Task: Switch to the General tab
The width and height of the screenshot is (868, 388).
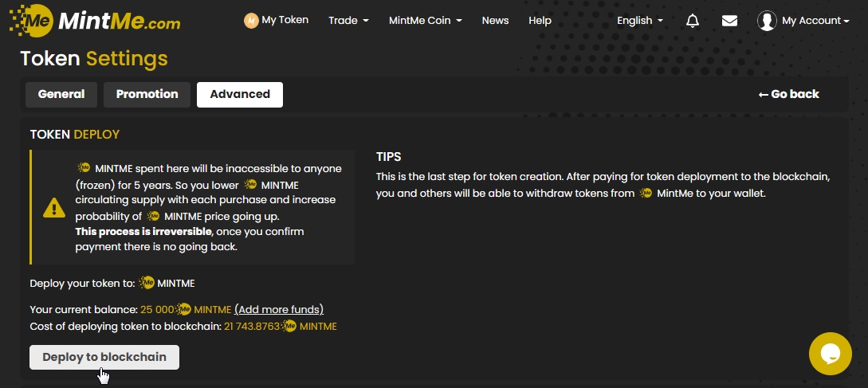Action: click(x=61, y=94)
